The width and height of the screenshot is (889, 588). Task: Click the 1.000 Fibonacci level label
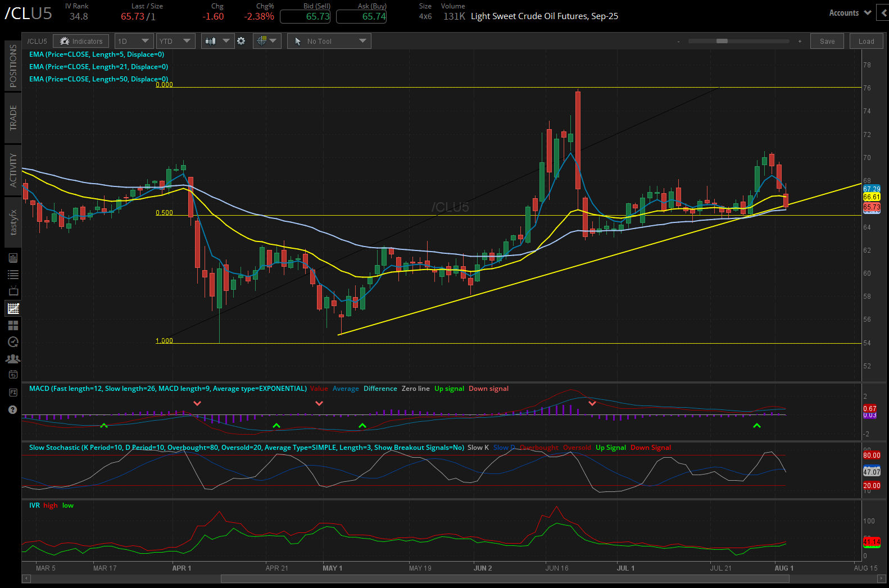pyautogui.click(x=164, y=341)
